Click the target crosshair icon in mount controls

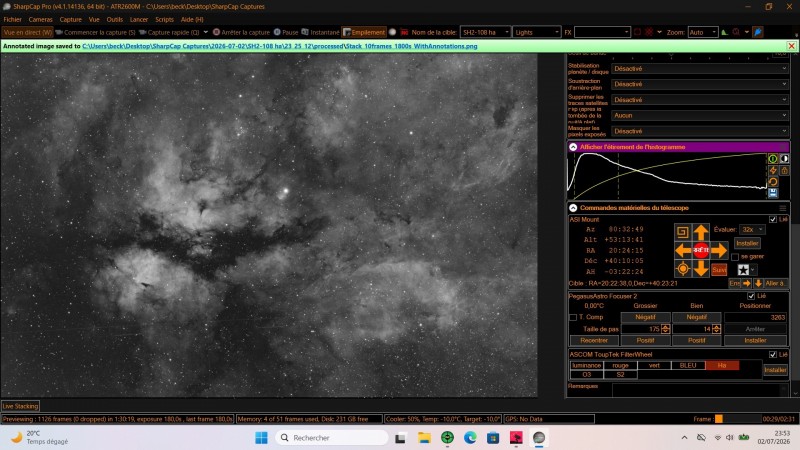(683, 268)
